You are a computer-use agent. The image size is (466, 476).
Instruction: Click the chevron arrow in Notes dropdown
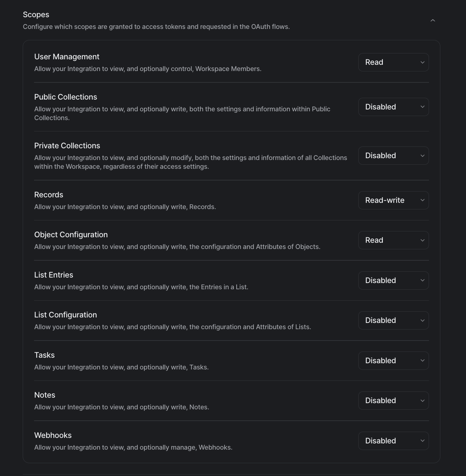point(422,401)
